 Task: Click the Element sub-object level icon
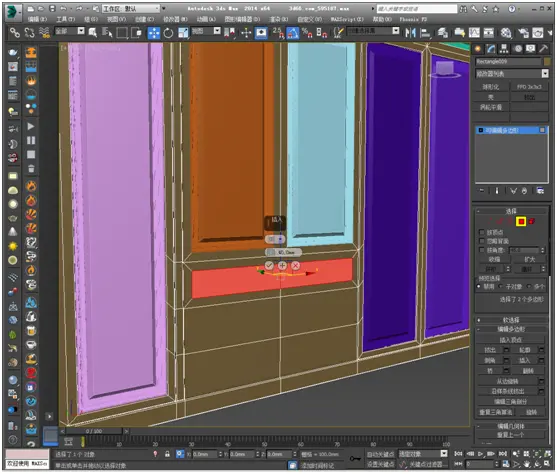point(531,221)
